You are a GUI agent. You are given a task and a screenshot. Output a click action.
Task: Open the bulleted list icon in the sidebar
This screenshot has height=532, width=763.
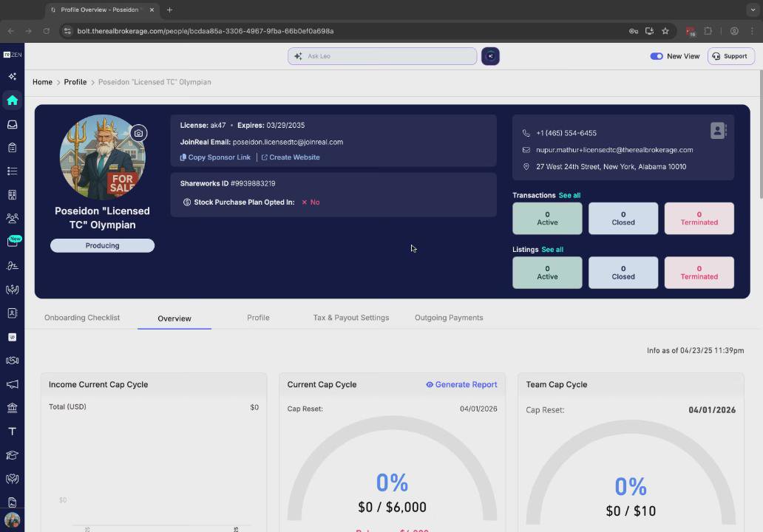[12, 171]
